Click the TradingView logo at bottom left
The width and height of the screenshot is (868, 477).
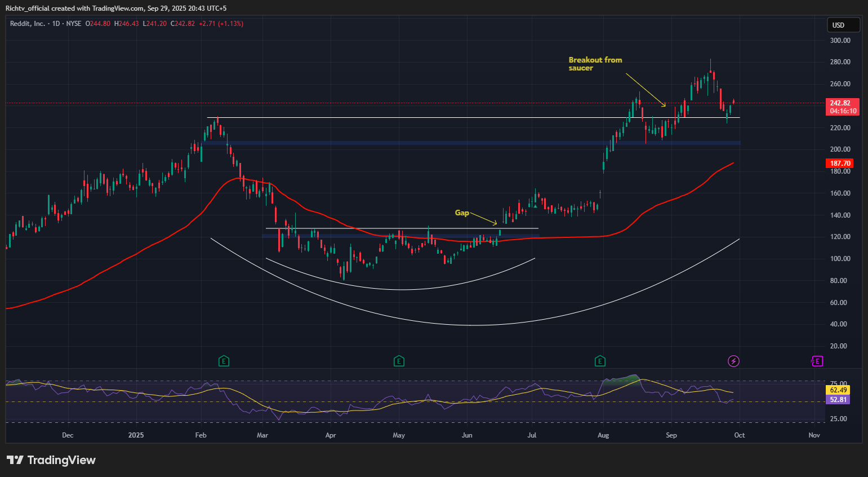pyautogui.click(x=51, y=460)
